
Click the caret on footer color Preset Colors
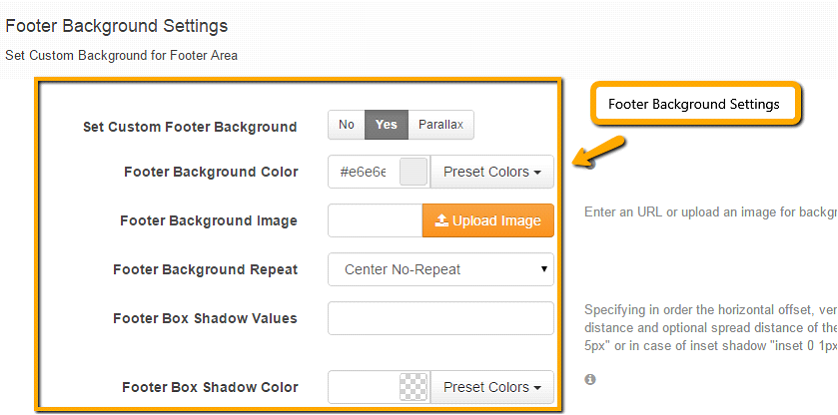(537, 173)
